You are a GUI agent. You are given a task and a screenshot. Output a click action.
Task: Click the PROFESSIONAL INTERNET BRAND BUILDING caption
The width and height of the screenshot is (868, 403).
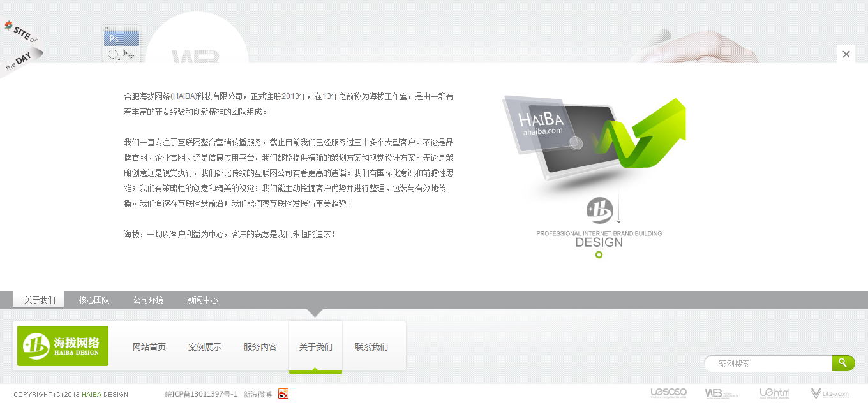tap(599, 233)
